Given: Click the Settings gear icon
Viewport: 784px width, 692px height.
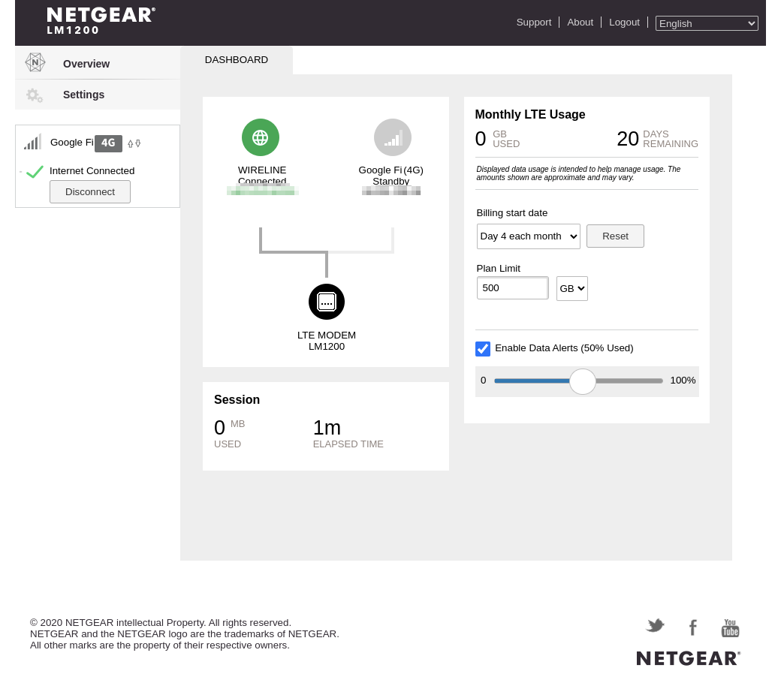Looking at the screenshot, I should tap(34, 95).
